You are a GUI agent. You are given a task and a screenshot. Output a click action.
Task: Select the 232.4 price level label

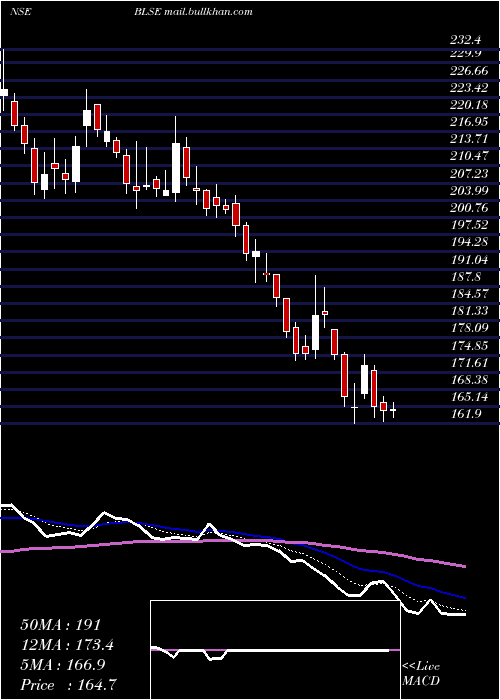coord(465,40)
